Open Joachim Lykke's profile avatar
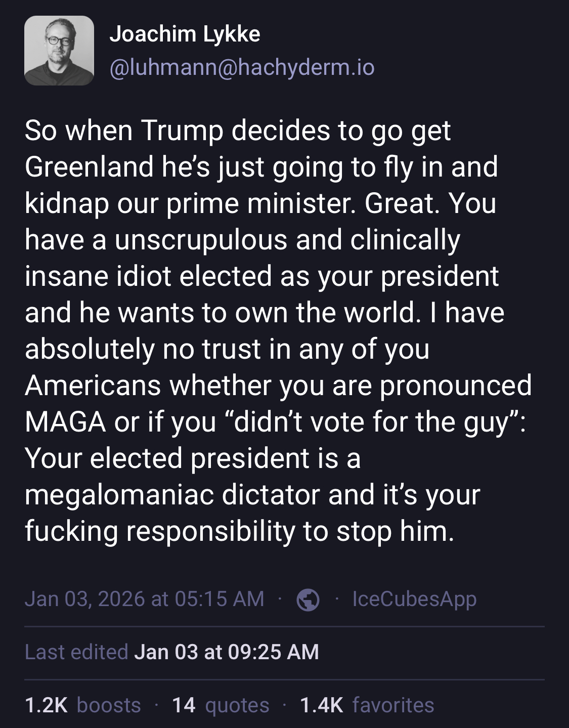569x728 pixels. (59, 51)
